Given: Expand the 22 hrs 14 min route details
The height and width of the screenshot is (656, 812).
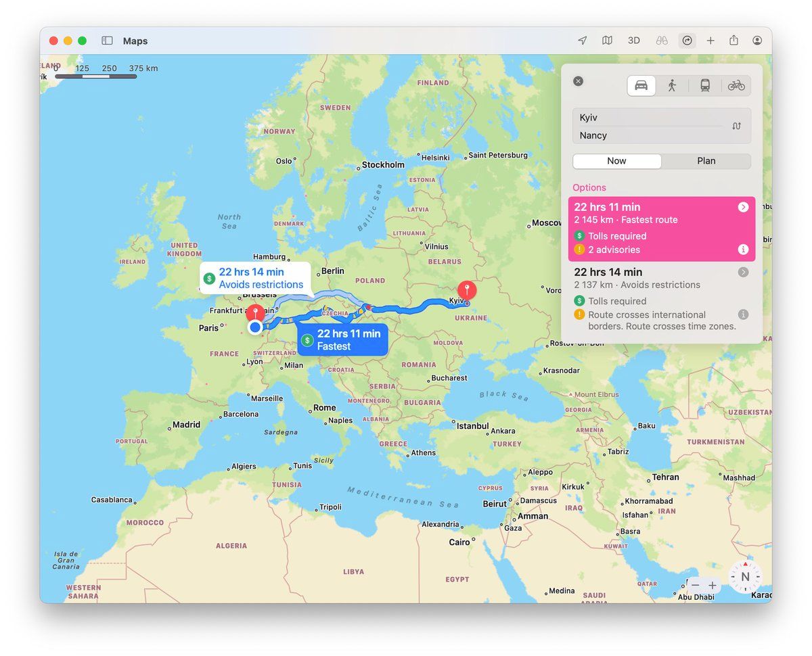Looking at the screenshot, I should (x=743, y=272).
